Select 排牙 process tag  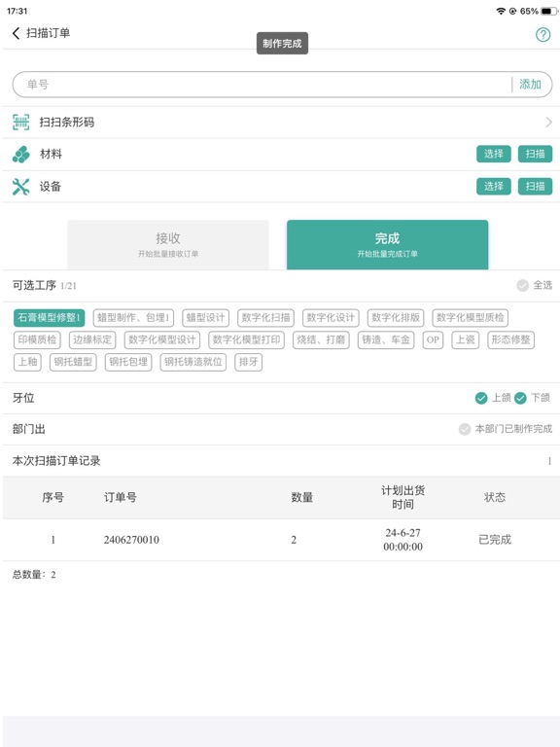tap(249, 362)
